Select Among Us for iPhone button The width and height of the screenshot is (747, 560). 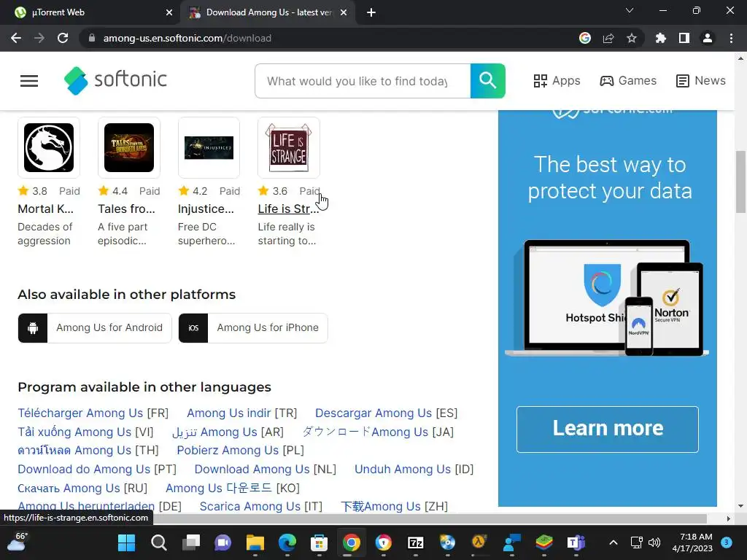[253, 327]
